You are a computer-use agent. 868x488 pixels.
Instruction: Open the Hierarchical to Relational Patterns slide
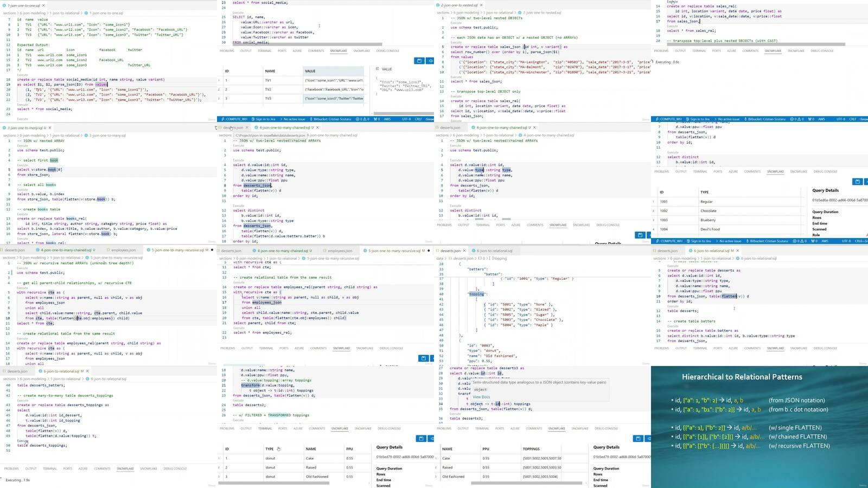[759, 427]
